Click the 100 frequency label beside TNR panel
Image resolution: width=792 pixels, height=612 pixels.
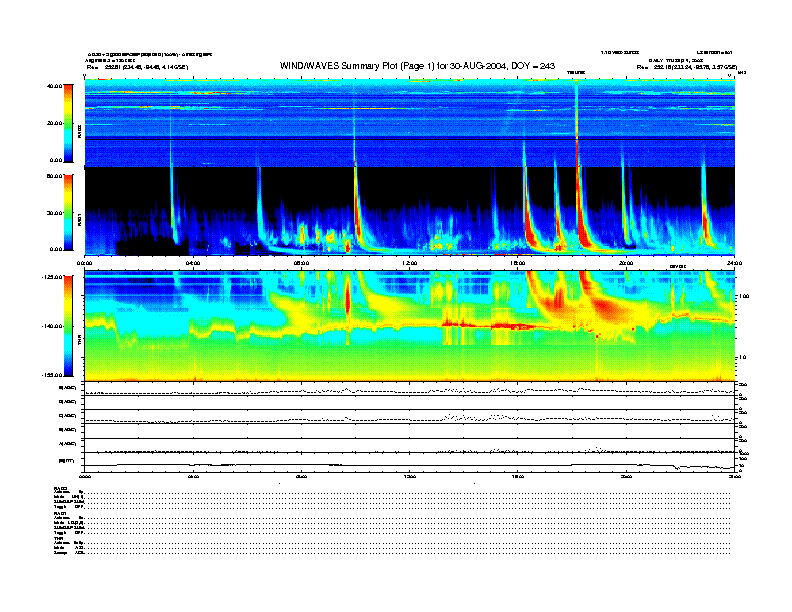745,297
